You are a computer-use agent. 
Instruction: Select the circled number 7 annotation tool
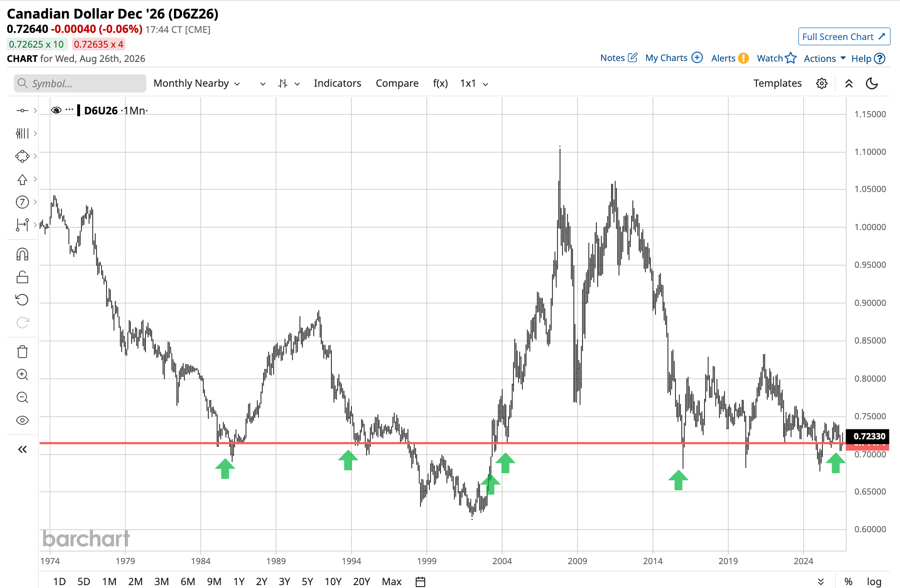point(22,202)
